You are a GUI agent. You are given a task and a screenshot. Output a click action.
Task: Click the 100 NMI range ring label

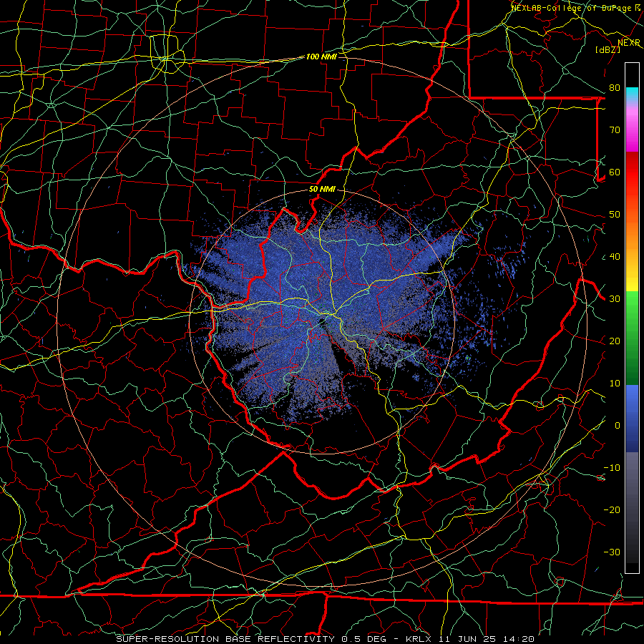click(x=321, y=57)
